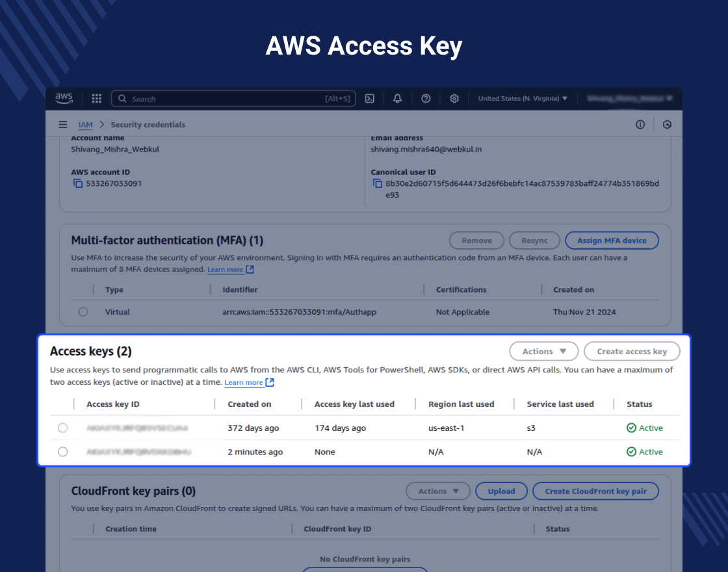Open the info panel icon
Viewport: 728px width, 572px height.
point(640,124)
